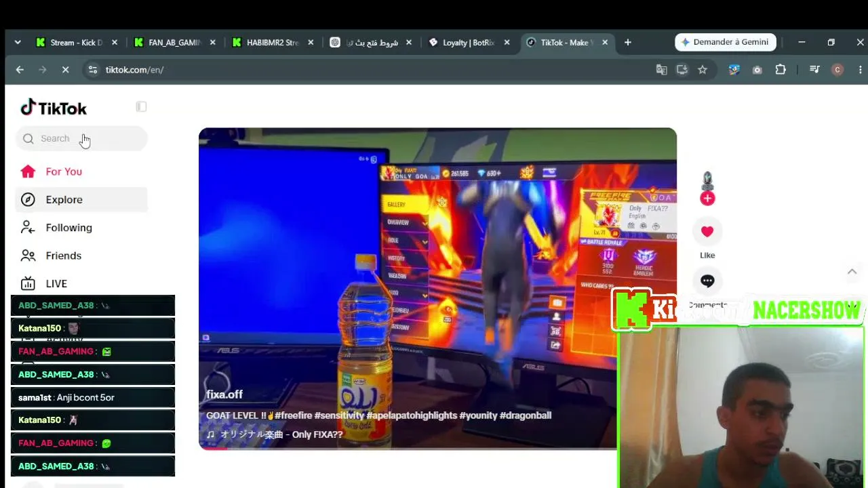Bookmark this page with the star icon
Screen dimensions: 868x488
tap(703, 70)
